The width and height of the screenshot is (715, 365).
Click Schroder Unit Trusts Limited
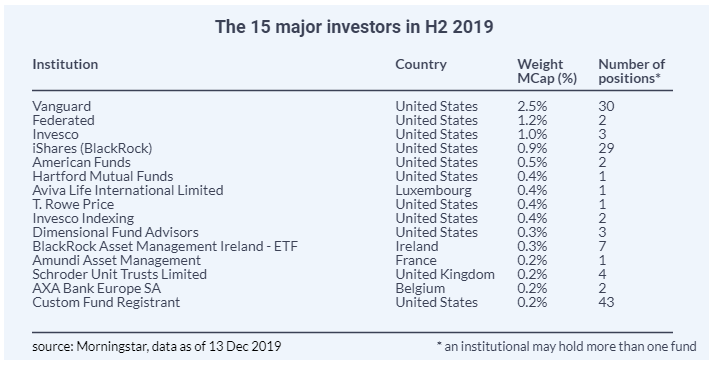click(x=119, y=274)
